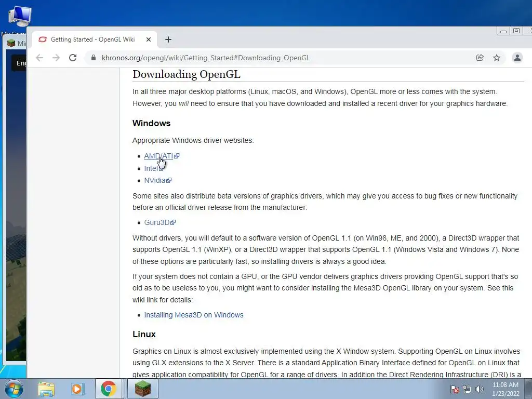Click the Windows Start button
The width and height of the screenshot is (532, 399).
pyautogui.click(x=14, y=389)
